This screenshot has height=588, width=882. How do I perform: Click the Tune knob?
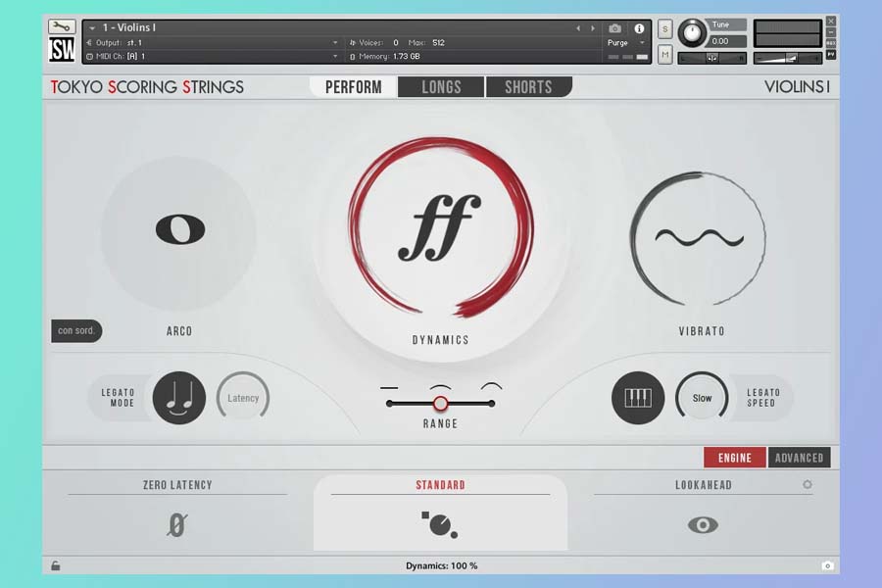(692, 32)
